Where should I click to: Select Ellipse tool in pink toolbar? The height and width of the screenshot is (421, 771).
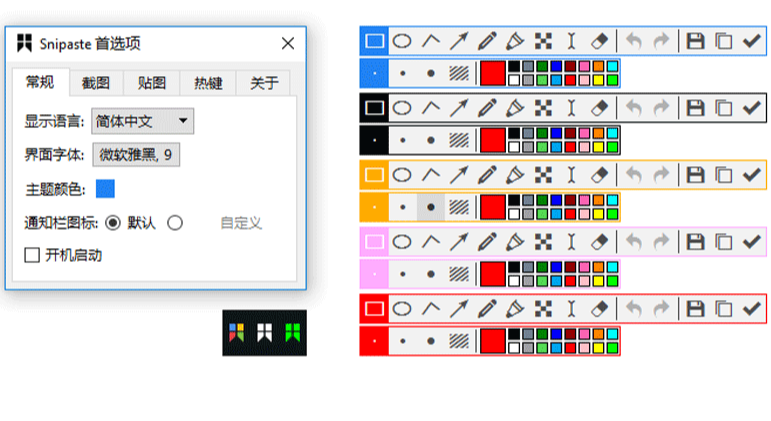(x=402, y=241)
